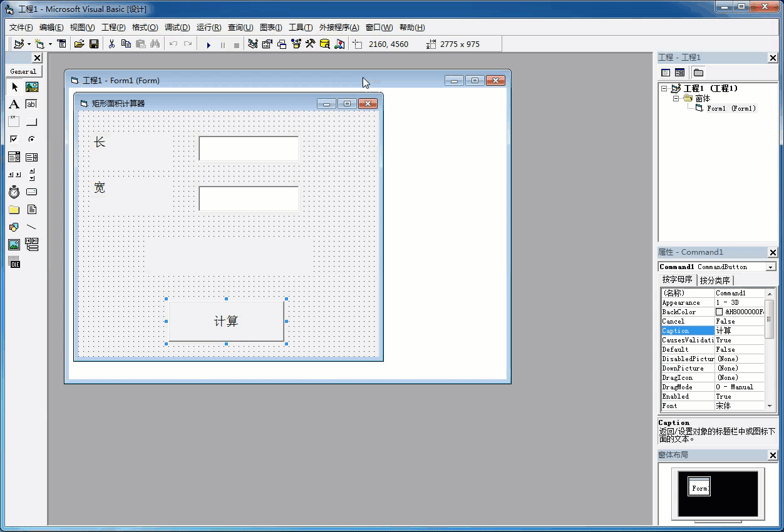This screenshot has width=784, height=532.
Task: Click the BackColor swatch in Properties
Action: pyautogui.click(x=719, y=312)
